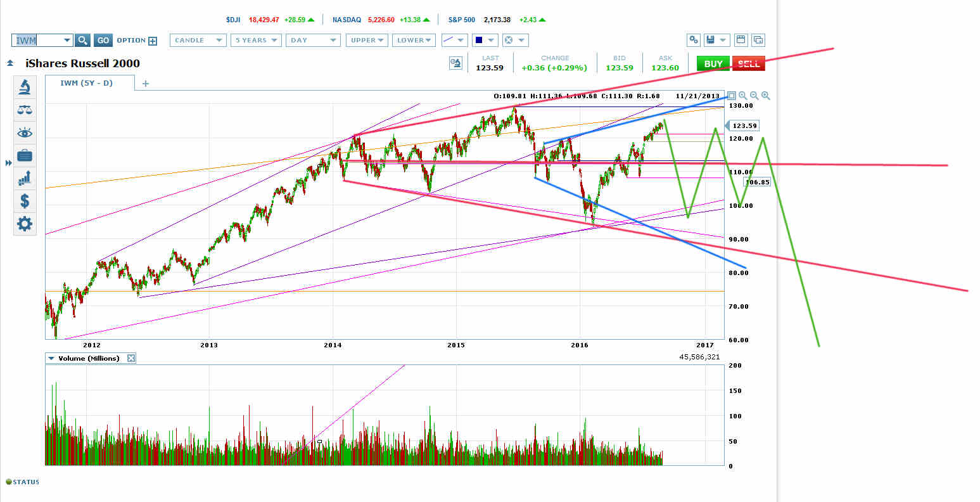Open the watchlist eye icon in sidebar
Screen dimensions: 980x502
coord(25,132)
